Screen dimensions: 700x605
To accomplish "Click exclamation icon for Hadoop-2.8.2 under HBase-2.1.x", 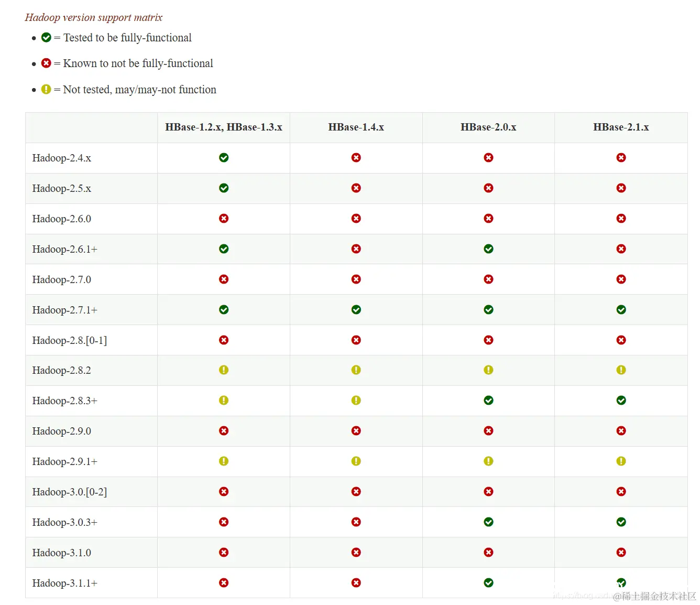I will 621,370.
